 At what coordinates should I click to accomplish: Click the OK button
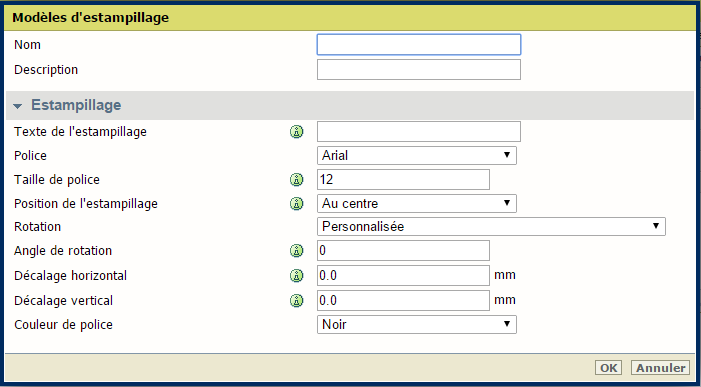pos(608,368)
